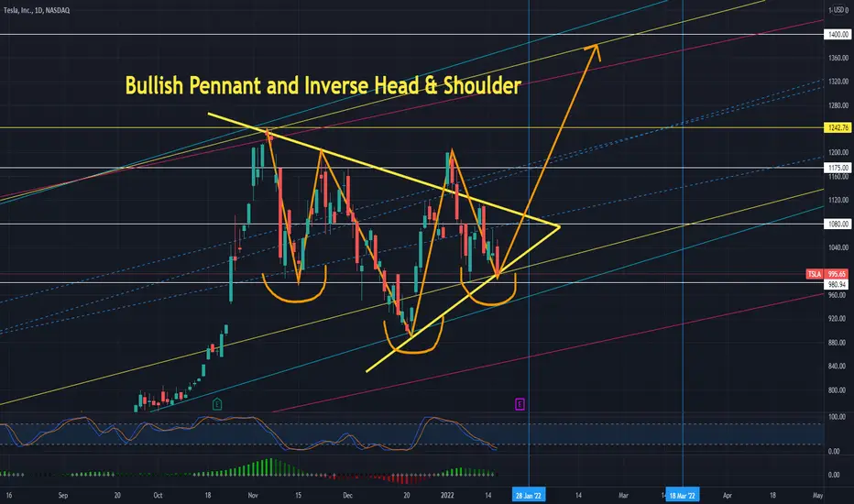This screenshot has width=854, height=504.
Task: Click the Sep label on time axis
Action: (x=63, y=495)
